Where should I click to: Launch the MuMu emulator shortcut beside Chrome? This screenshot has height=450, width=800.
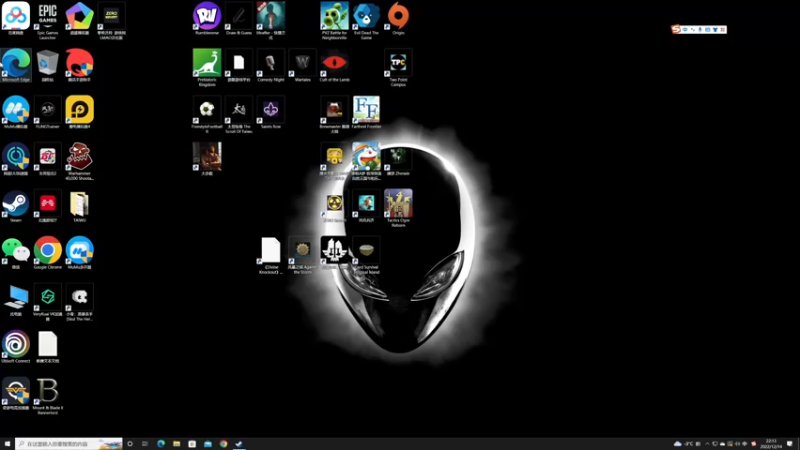click(79, 254)
